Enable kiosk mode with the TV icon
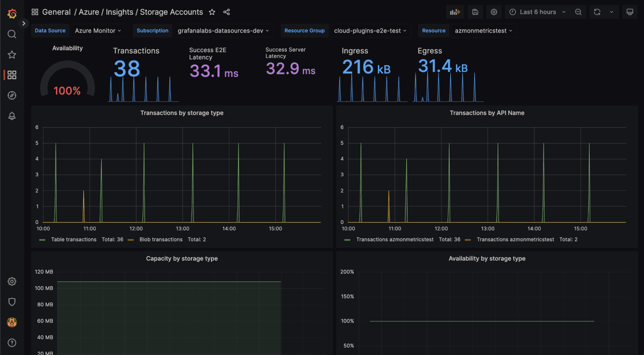This screenshot has width=644, height=355. tap(630, 12)
